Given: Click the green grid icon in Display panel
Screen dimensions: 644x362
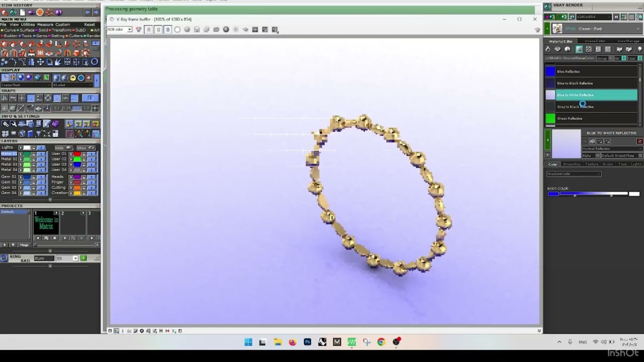Looking at the screenshot, I should point(46,78).
